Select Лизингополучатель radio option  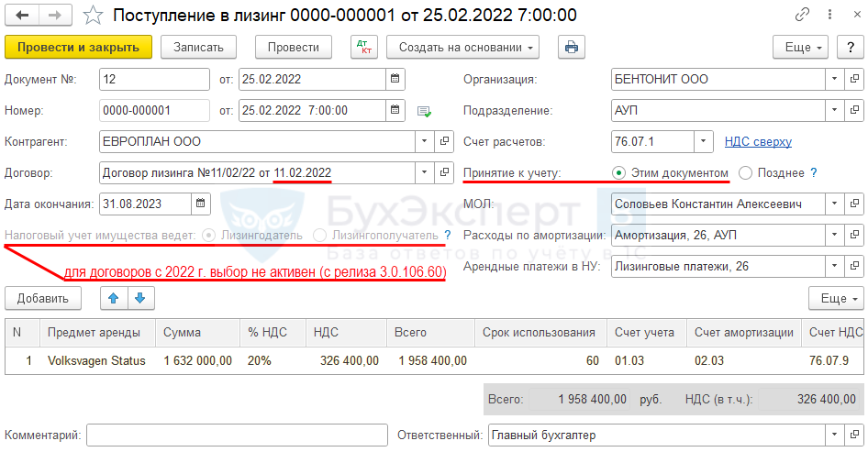click(x=319, y=235)
